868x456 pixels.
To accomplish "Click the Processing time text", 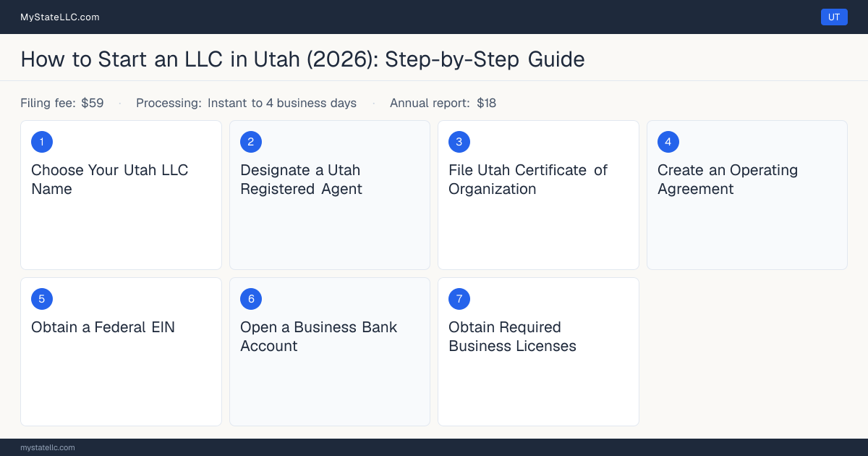I will tap(246, 103).
